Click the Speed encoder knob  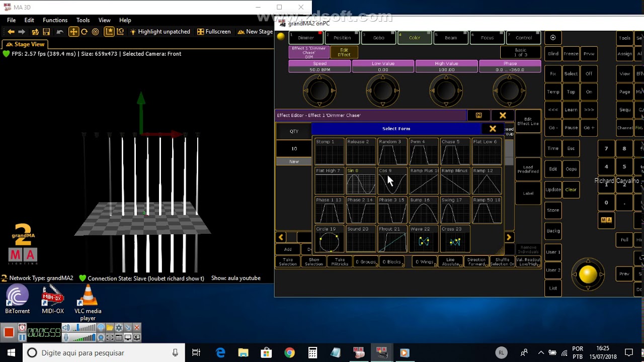click(319, 90)
